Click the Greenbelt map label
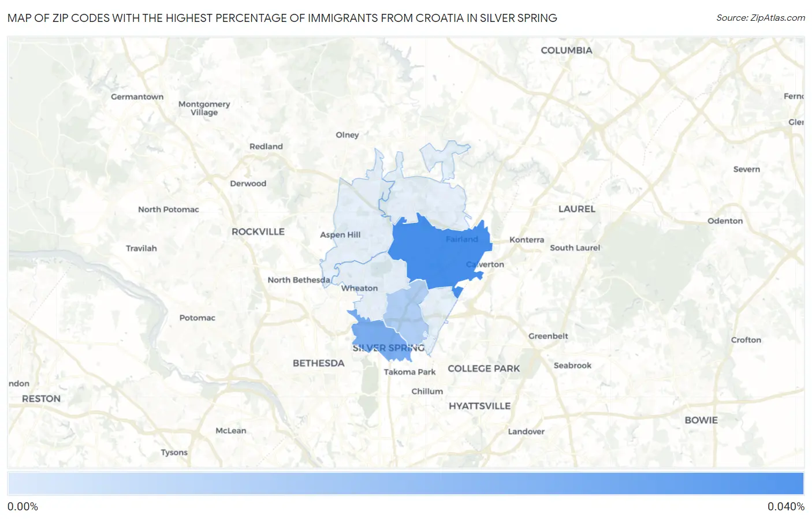Viewport: 812px width, 519px height. coord(548,336)
